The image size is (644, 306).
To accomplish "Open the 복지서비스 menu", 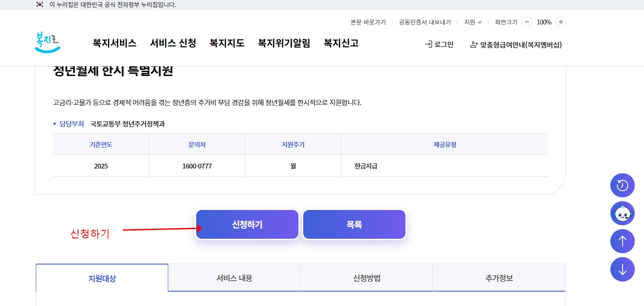I will [114, 43].
